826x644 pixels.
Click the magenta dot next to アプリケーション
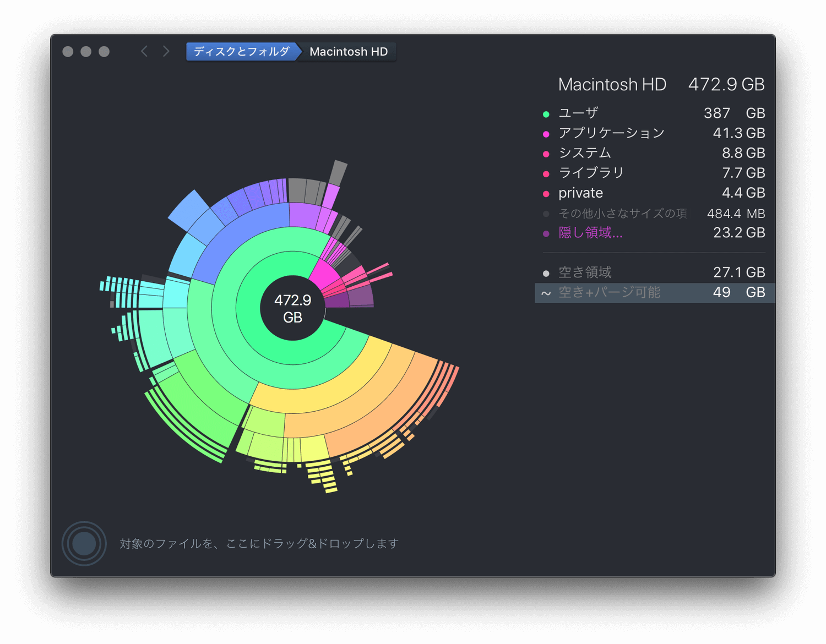546,134
